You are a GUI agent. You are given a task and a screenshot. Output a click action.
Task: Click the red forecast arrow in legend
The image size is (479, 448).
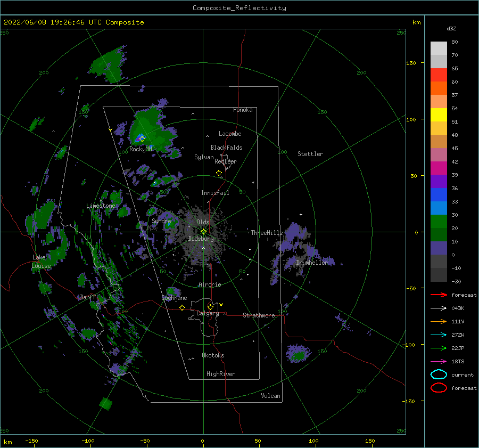coord(439,295)
